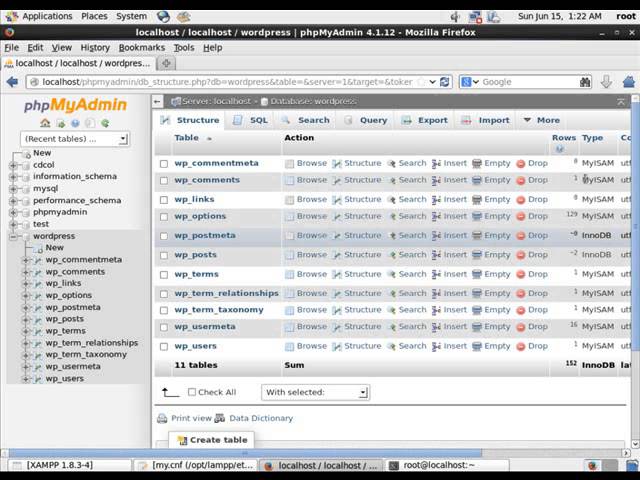Click the printer icon beside Print view
The height and width of the screenshot is (480, 640).
[x=162, y=418]
